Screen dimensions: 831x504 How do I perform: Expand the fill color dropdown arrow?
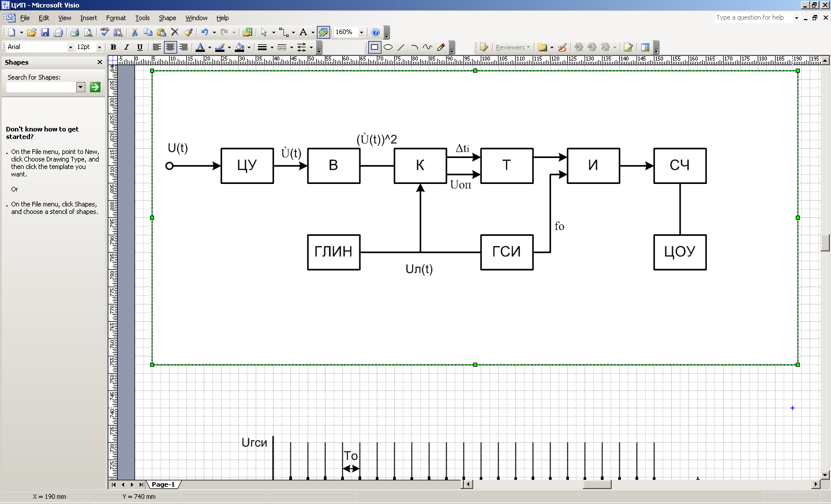click(x=249, y=47)
